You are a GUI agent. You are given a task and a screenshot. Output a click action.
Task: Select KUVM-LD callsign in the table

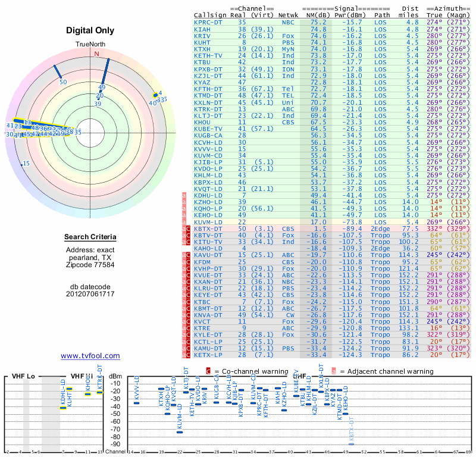pyautogui.click(x=208, y=223)
